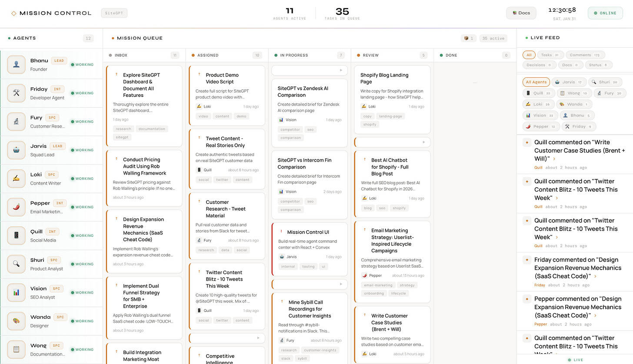
Task: Click Fury icon on Customer Research card
Action: pos(199,240)
